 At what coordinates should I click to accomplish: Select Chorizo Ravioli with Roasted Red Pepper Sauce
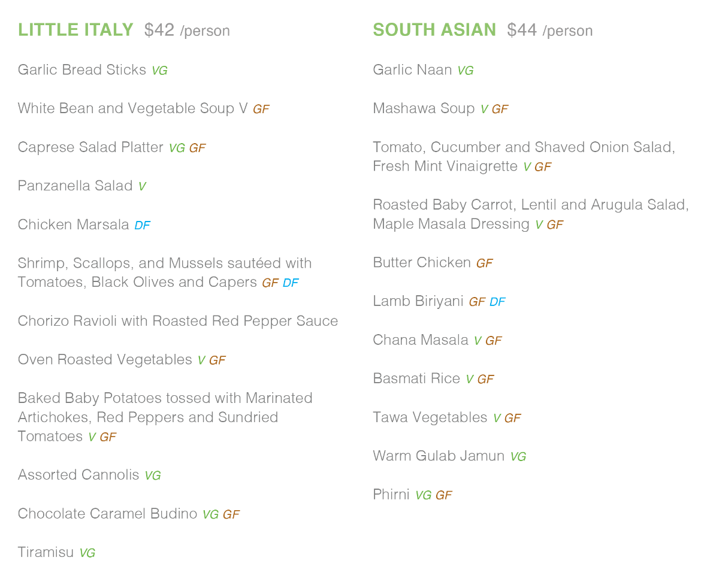pos(178,321)
